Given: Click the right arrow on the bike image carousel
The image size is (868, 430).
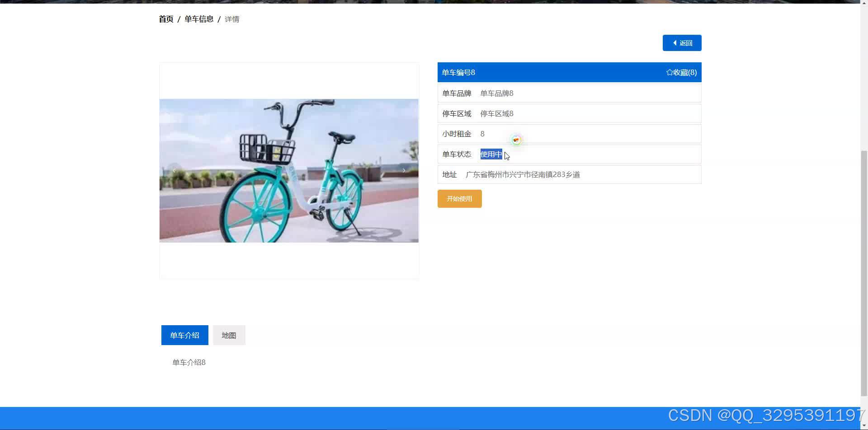Looking at the screenshot, I should pos(404,170).
